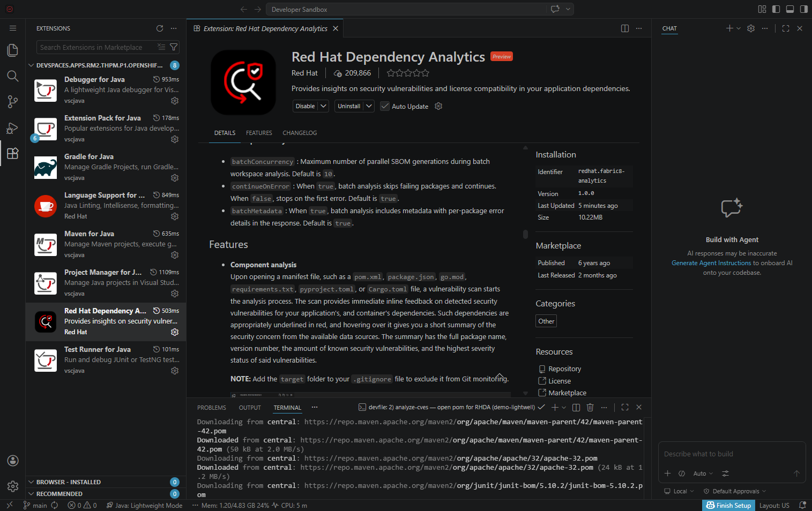Clear extensions search results icon
Viewport: 812px width, 511px height.
click(x=161, y=47)
